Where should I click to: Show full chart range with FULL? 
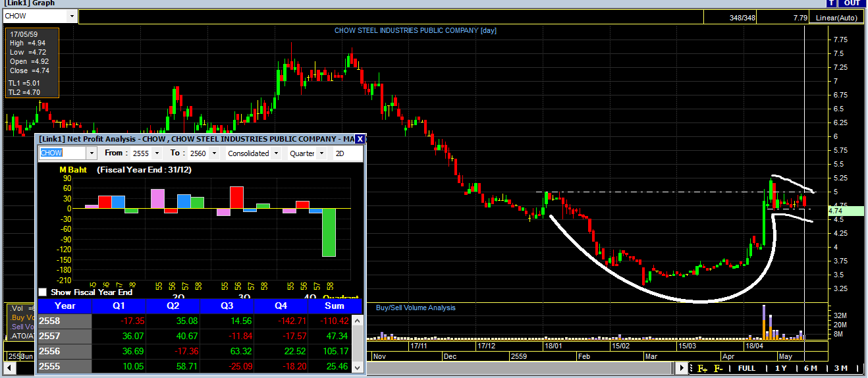click(747, 368)
